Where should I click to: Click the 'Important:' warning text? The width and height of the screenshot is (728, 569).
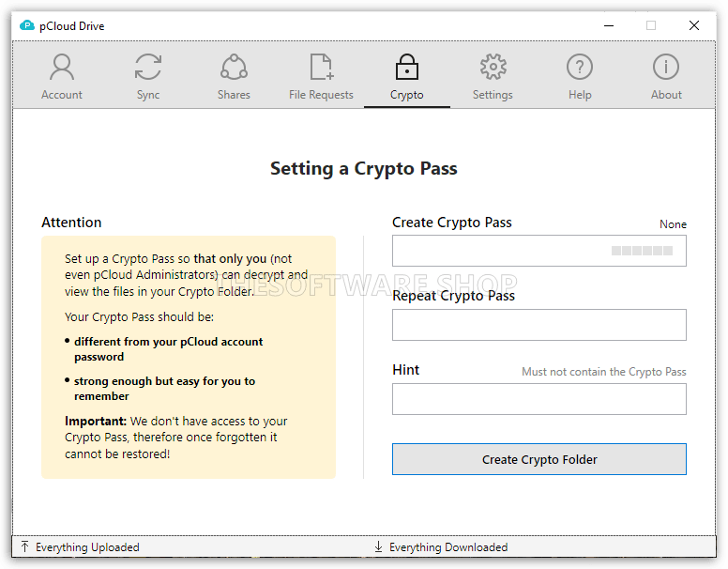(95, 421)
